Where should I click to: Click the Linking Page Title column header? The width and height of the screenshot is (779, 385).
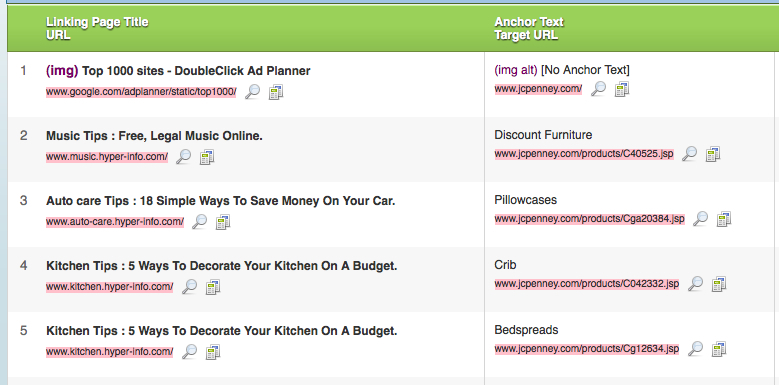pos(97,22)
